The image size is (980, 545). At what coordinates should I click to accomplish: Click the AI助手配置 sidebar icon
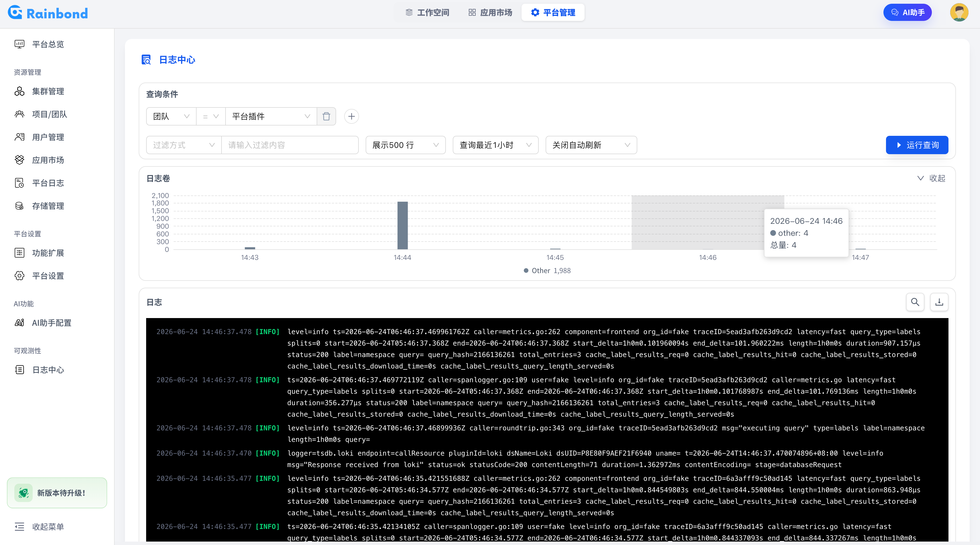pos(19,323)
